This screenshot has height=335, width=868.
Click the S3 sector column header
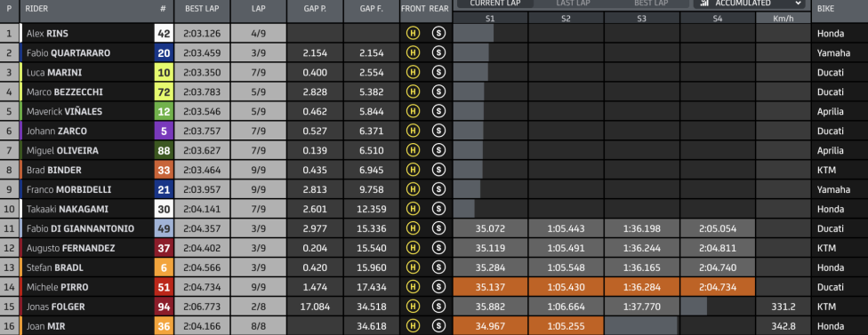click(x=641, y=19)
